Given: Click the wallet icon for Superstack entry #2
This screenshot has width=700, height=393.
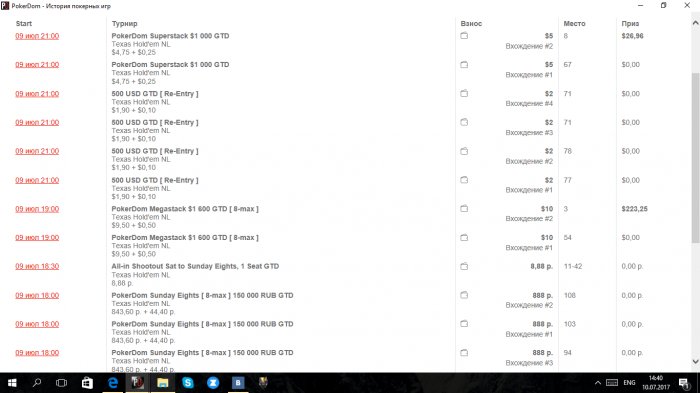Looking at the screenshot, I should click(464, 36).
